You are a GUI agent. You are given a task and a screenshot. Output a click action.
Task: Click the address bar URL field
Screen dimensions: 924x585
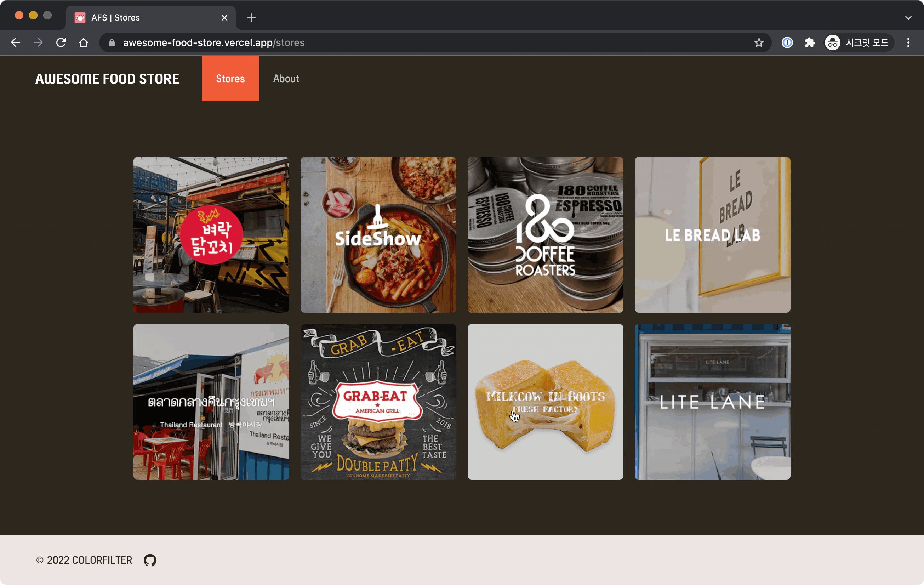[435, 42]
